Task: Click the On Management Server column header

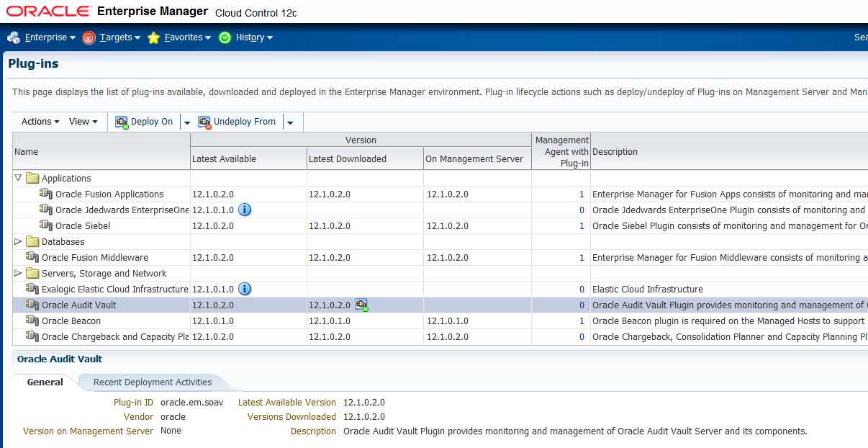Action: pyautogui.click(x=477, y=159)
